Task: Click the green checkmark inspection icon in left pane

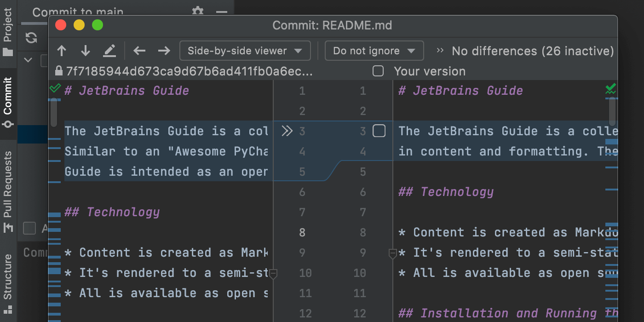Action: 55,88
